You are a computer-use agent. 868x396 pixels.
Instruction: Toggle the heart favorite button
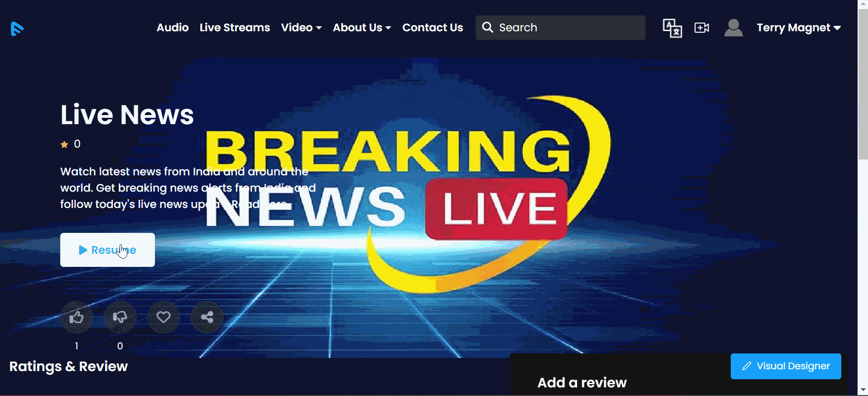pyautogui.click(x=164, y=317)
